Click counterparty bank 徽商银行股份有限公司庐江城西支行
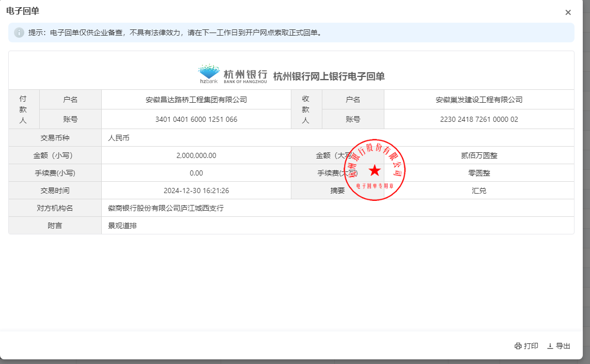Viewport: 590px width, 364px height. click(x=165, y=208)
